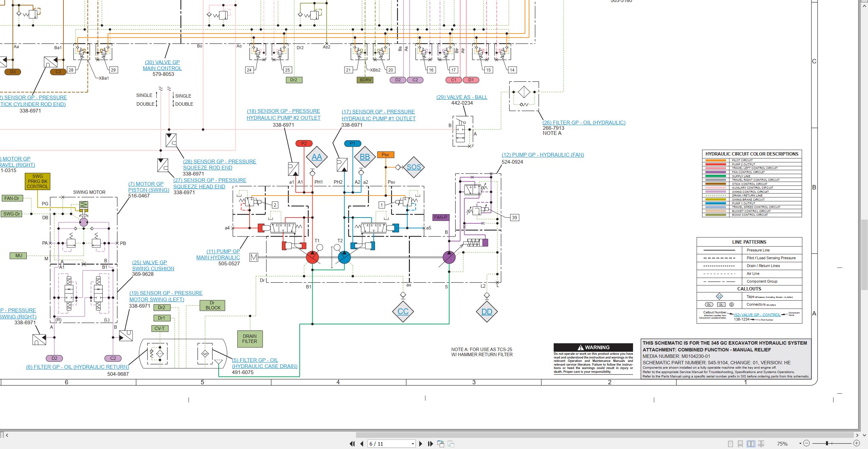This screenshot has height=449, width=868.
Task: Click the red P2 connector
Action: pyautogui.click(x=304, y=143)
